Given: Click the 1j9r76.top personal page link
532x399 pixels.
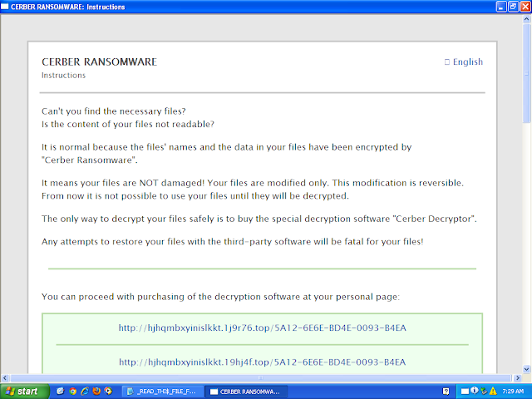Looking at the screenshot, I should coord(263,328).
